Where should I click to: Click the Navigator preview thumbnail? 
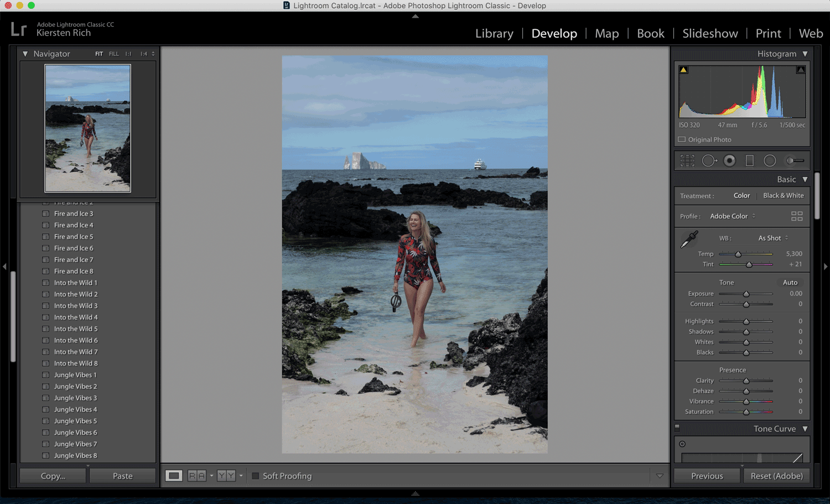point(88,128)
